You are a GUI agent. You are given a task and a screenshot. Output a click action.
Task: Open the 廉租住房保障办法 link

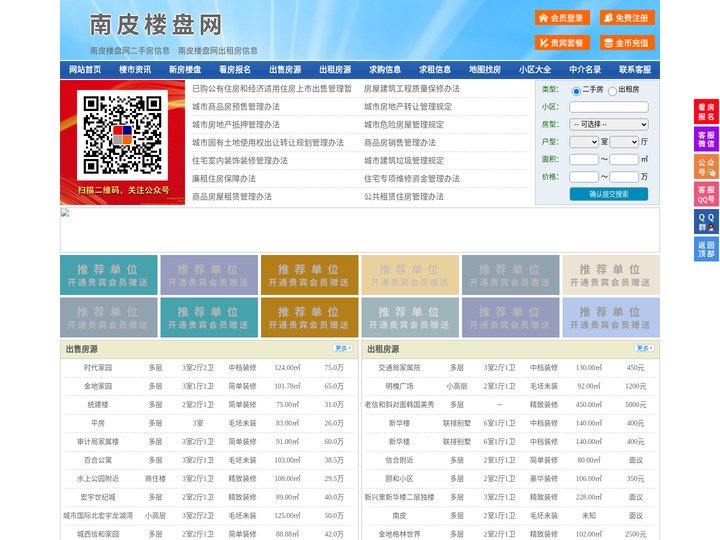(x=224, y=179)
